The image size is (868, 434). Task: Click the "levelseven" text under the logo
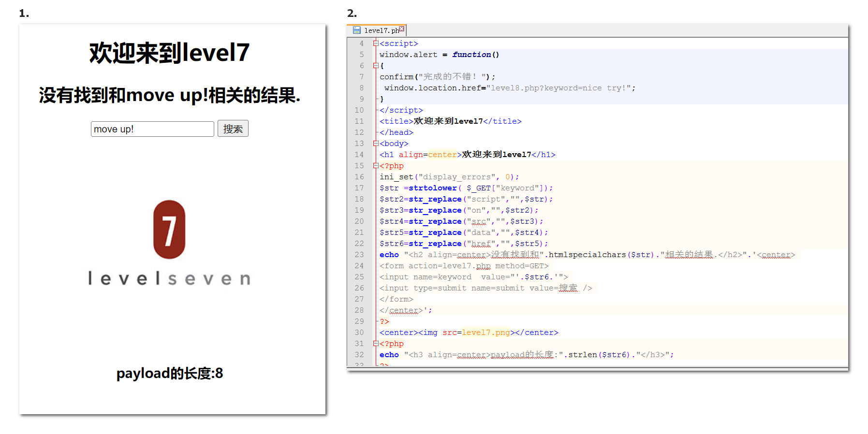[169, 279]
